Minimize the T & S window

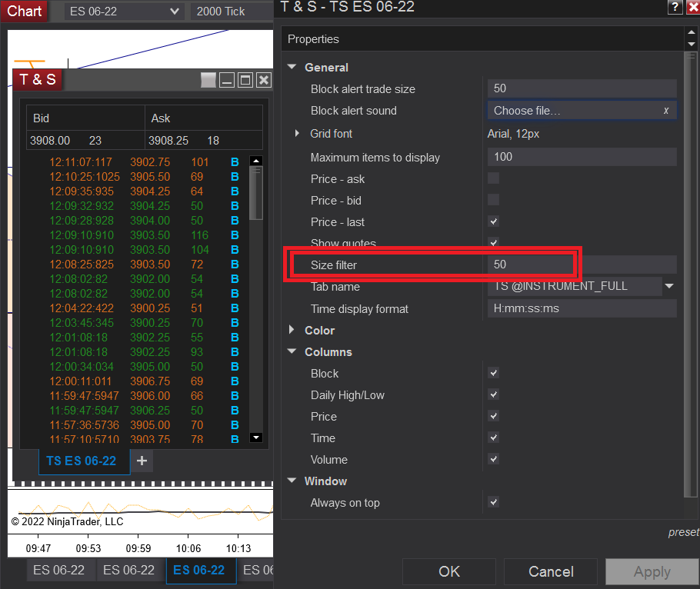[x=227, y=80]
